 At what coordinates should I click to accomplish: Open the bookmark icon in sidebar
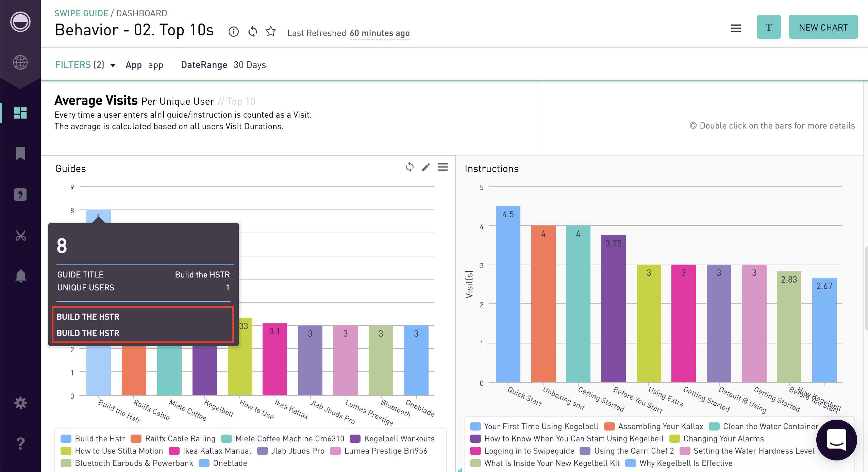(x=20, y=153)
